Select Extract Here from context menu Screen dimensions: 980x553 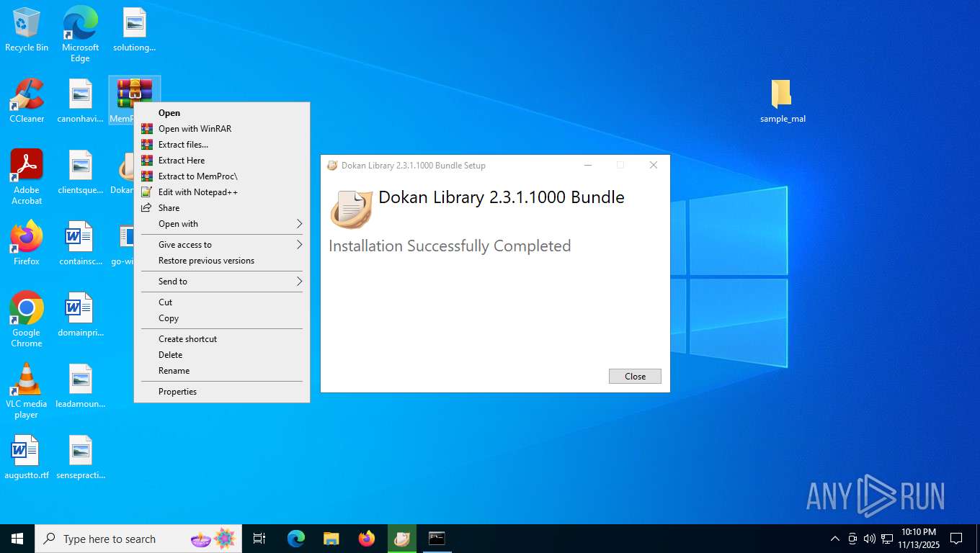(x=222, y=161)
